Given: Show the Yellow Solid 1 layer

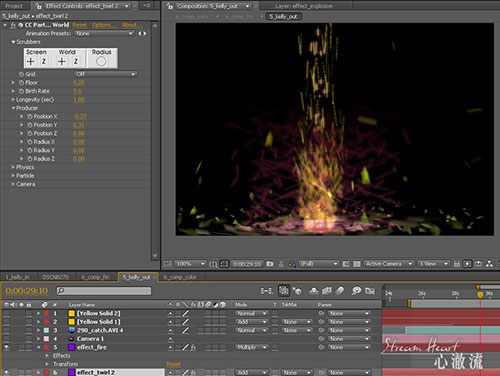Looking at the screenshot, I should coord(6,322).
